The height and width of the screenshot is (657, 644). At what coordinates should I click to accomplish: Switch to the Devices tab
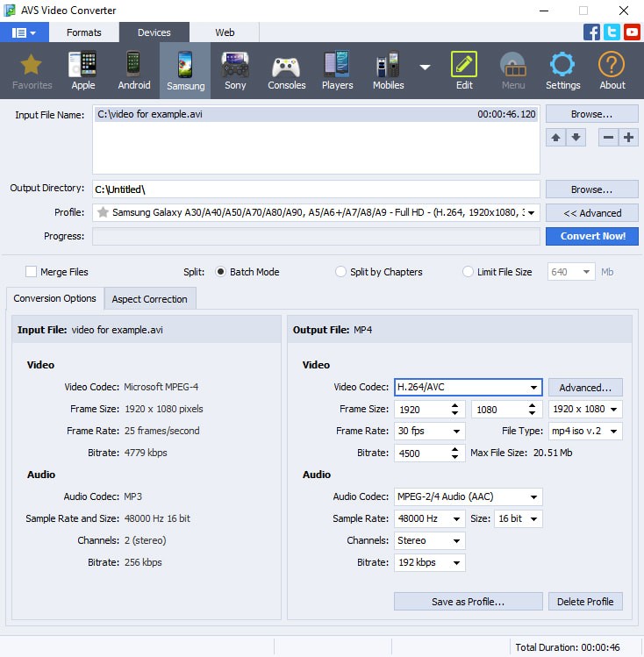pyautogui.click(x=154, y=32)
